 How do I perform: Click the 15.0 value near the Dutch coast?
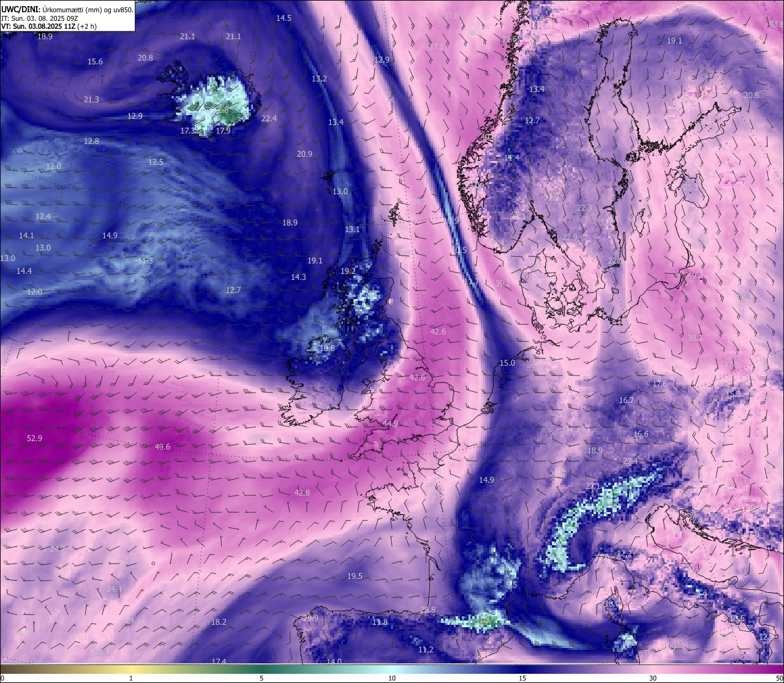tap(507, 363)
